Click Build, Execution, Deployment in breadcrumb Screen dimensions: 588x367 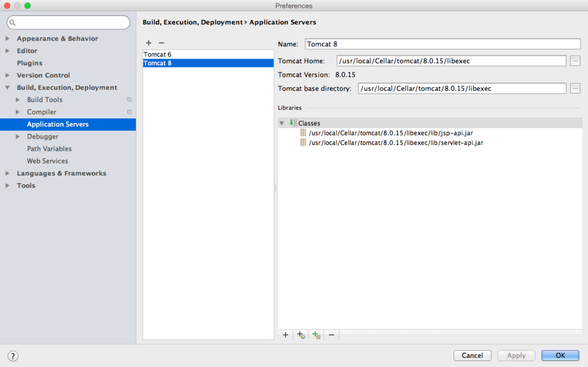tap(192, 22)
